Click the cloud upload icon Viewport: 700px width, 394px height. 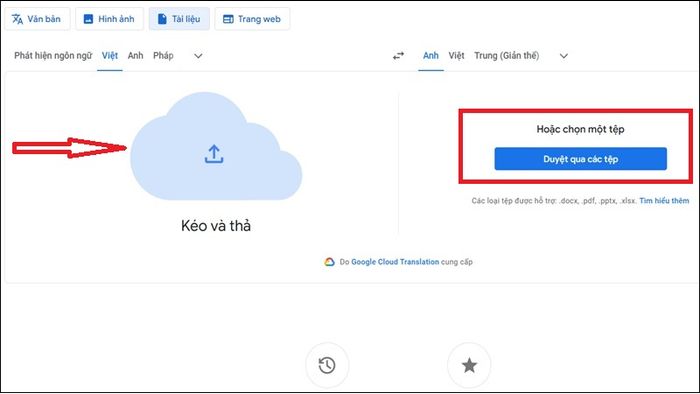214,154
